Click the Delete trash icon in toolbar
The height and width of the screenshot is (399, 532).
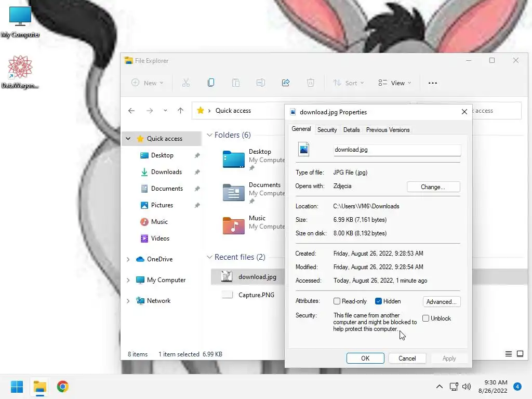click(311, 83)
